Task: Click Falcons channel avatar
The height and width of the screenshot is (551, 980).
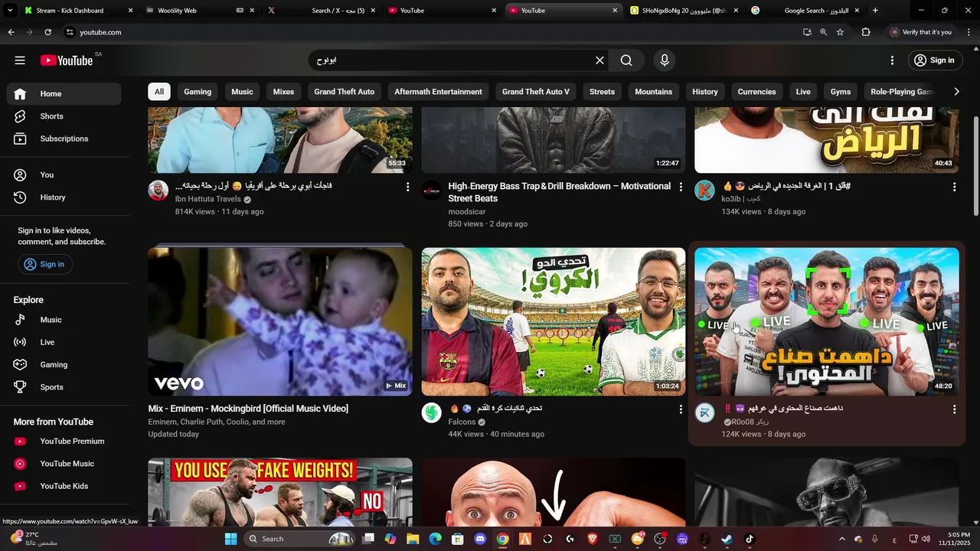Action: [432, 413]
